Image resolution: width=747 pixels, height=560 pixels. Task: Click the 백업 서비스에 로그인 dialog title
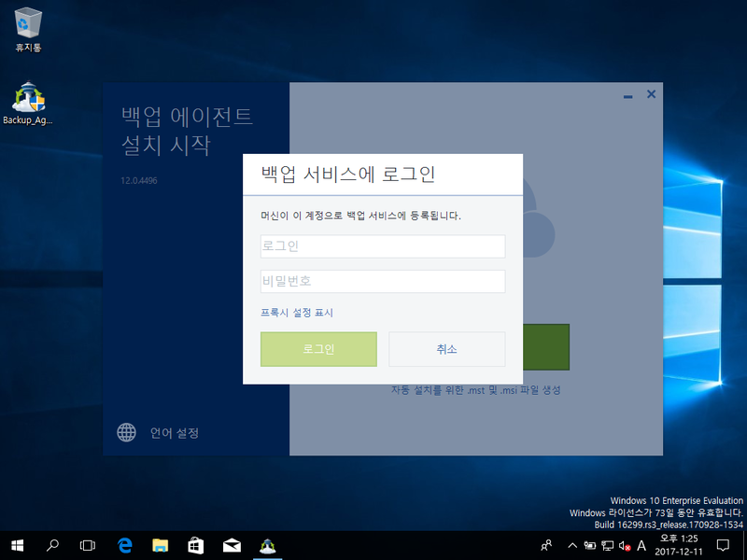coord(347,175)
